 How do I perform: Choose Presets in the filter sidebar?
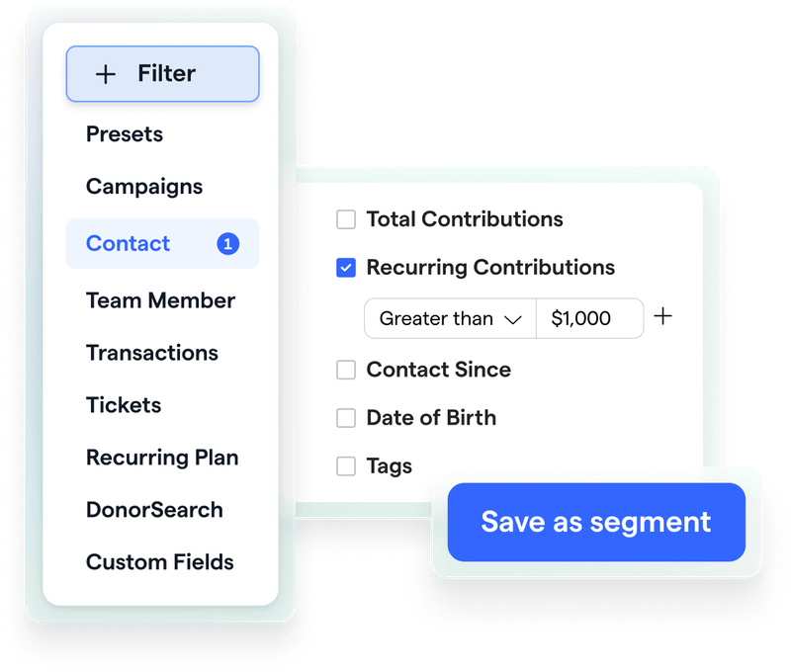tap(125, 133)
